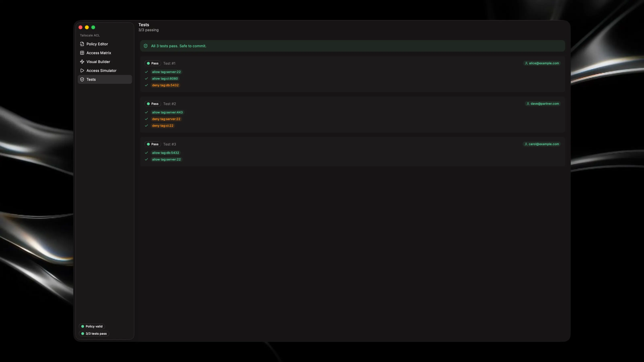This screenshot has height=362, width=644.
Task: Open the Visual Builder node icon
Action: click(x=82, y=62)
